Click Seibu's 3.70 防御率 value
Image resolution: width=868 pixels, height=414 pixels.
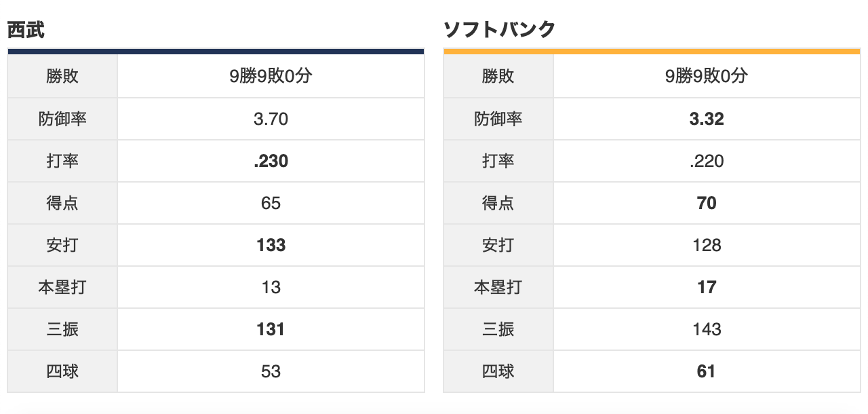coord(271,119)
